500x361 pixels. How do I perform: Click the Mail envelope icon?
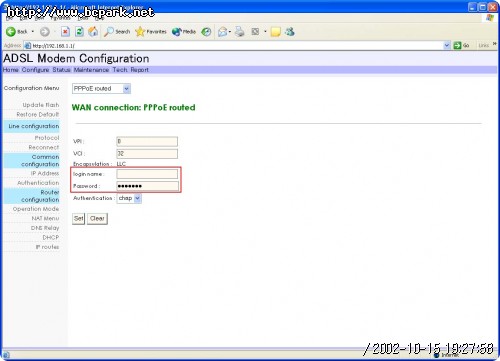222,32
